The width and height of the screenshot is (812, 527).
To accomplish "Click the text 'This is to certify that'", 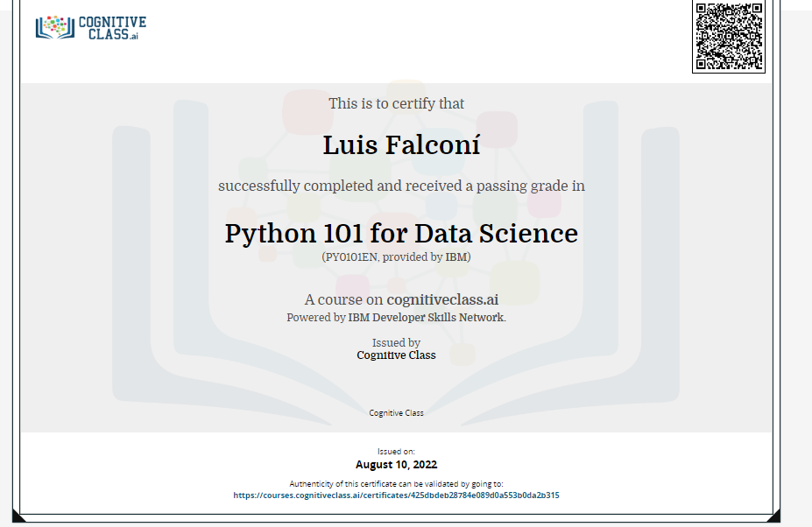I will (x=396, y=103).
